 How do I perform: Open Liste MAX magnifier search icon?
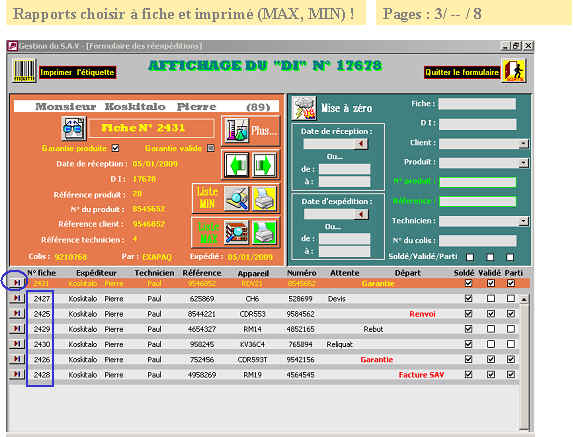[x=236, y=232]
